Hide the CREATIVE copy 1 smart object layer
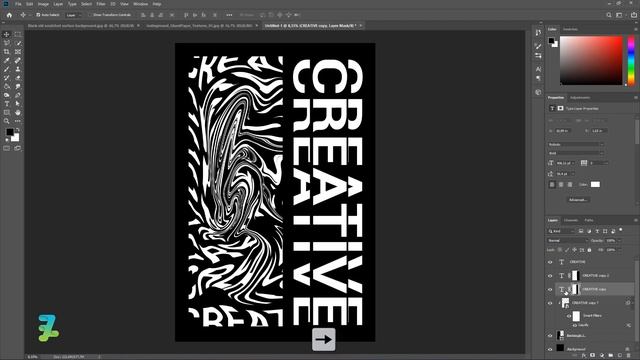Image resolution: width=640 pixels, height=360 pixels. 550,303
